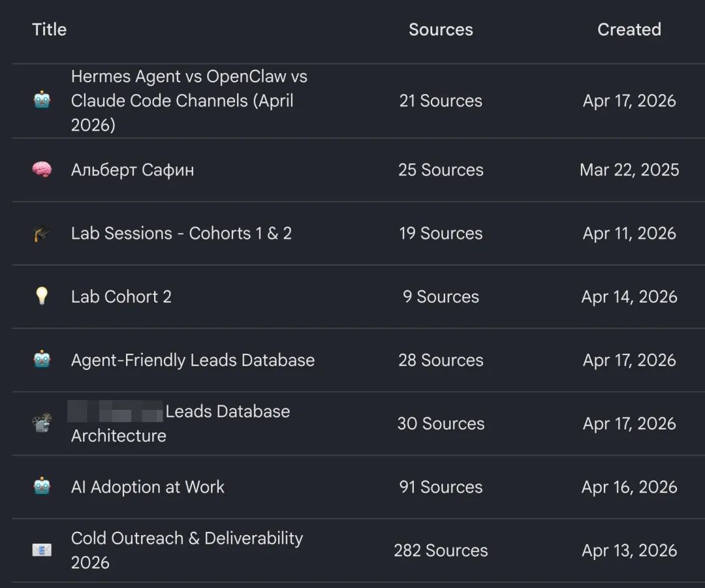The height and width of the screenshot is (588, 705).
Task: Click the robot icon beside Hermes Agent notebook
Action: point(42,101)
